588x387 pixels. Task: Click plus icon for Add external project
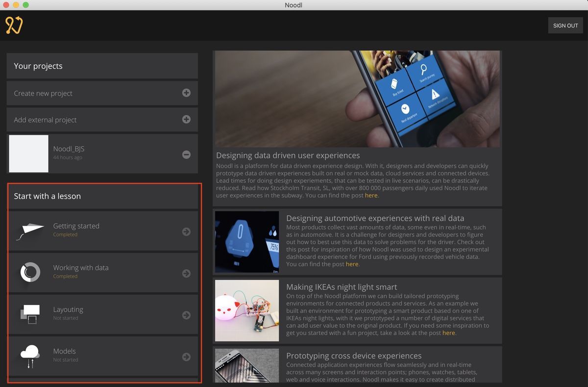pyautogui.click(x=186, y=119)
